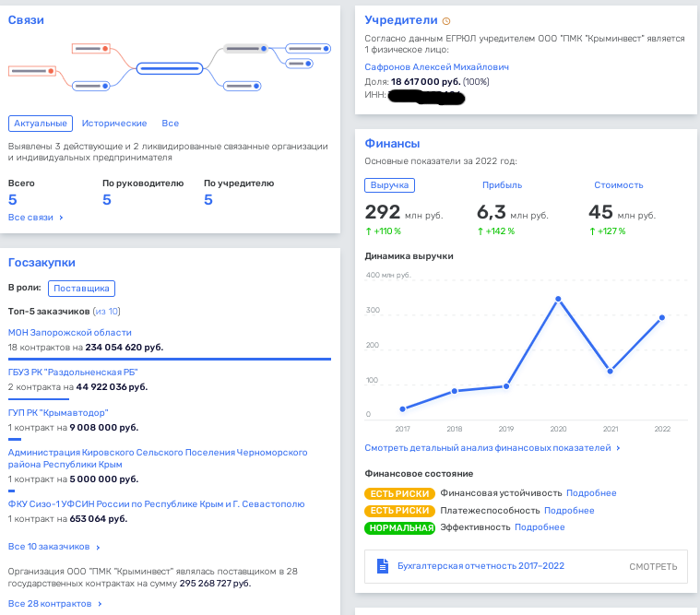
Task: Click ЕСТЬ РИСКИ badge for Платежеспособность
Action: click(x=399, y=511)
